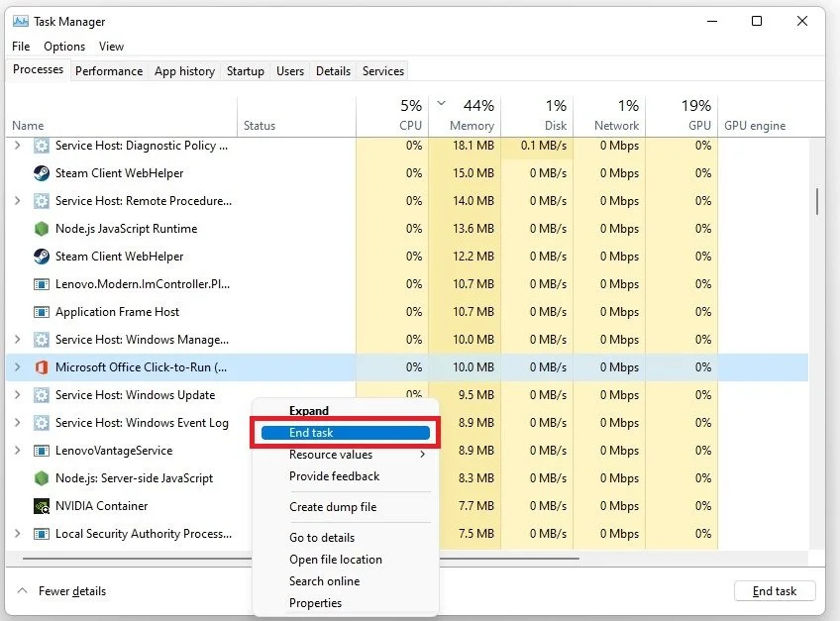
Task: Sort by Memory column header
Action: [x=465, y=117]
